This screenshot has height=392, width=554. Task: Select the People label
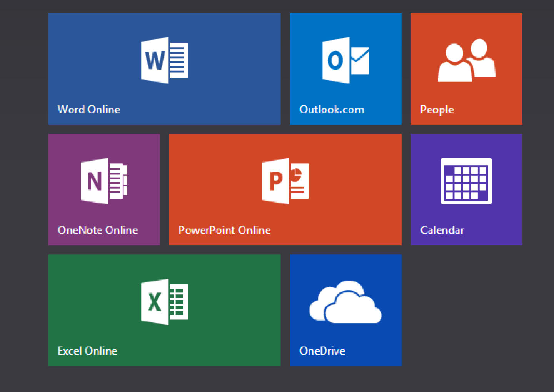pyautogui.click(x=437, y=110)
